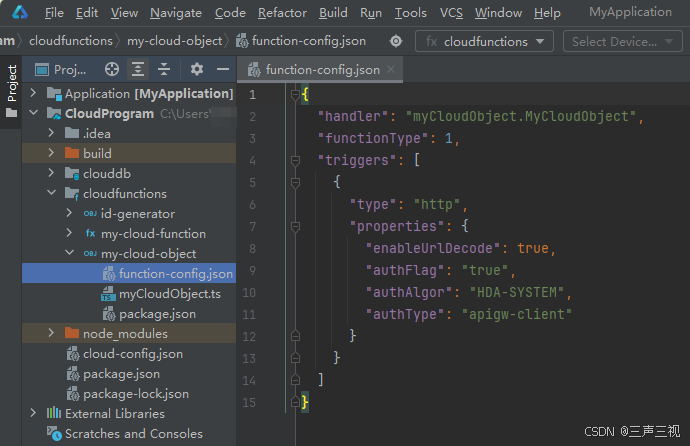Open the Run menu
690x446 pixels.
pos(371,13)
